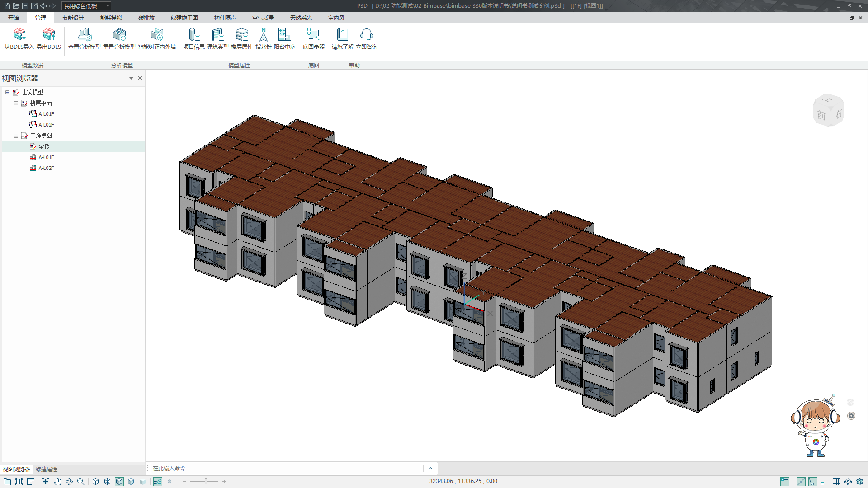
Task: Open the 楼层属性 floor properties tool
Action: coord(242,35)
